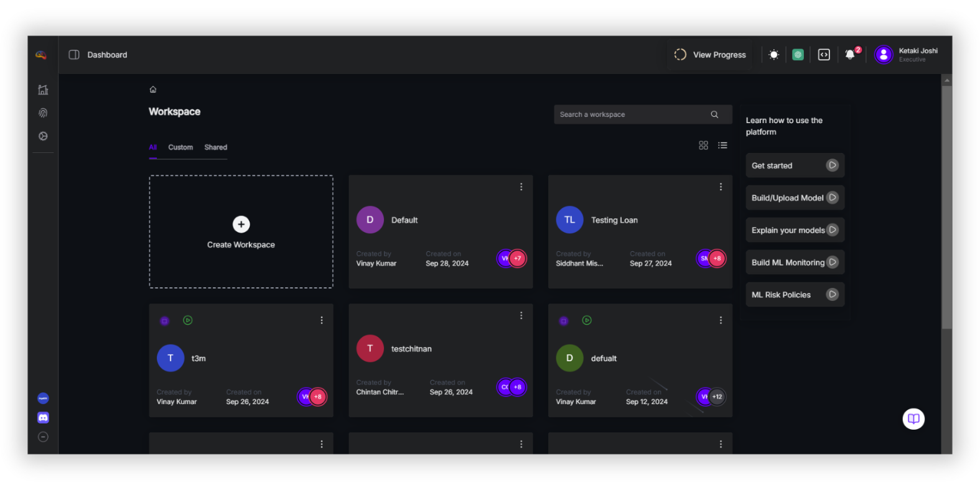The width and height of the screenshot is (980, 490).
Task: Open options on bottom-right partial card
Action: click(721, 444)
